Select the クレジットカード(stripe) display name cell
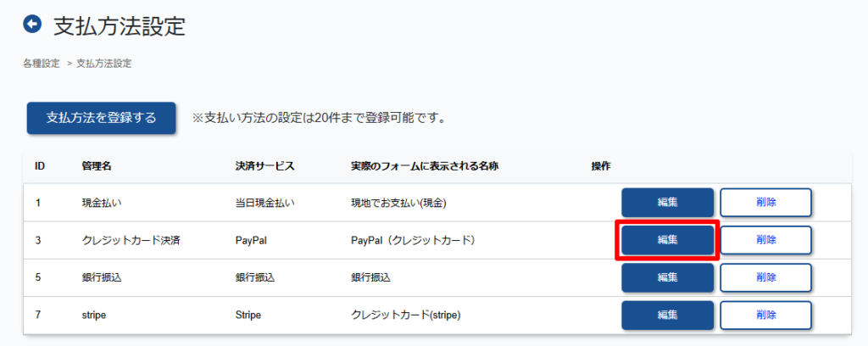The height and width of the screenshot is (346, 868). coord(406,315)
